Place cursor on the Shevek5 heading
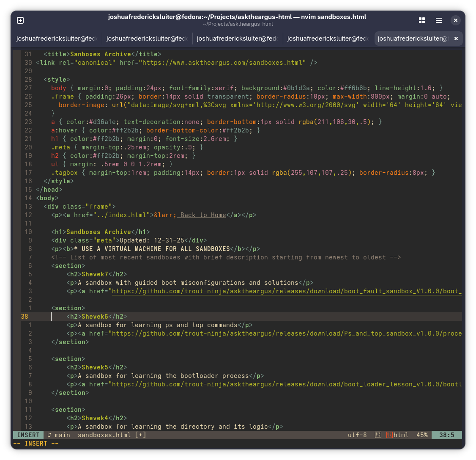This screenshot has height=460, width=476. point(95,367)
